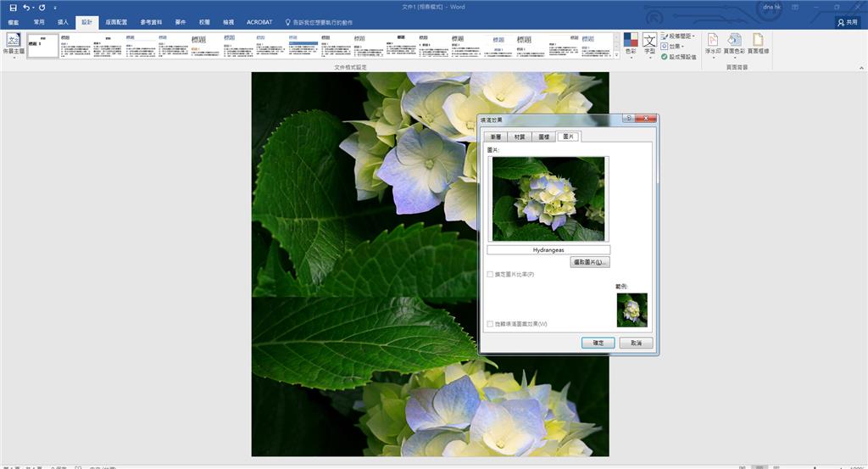Image resolution: width=868 pixels, height=469 pixels.
Task: Switch to 漸層 tab in fill effects dialog
Action: pyautogui.click(x=495, y=137)
